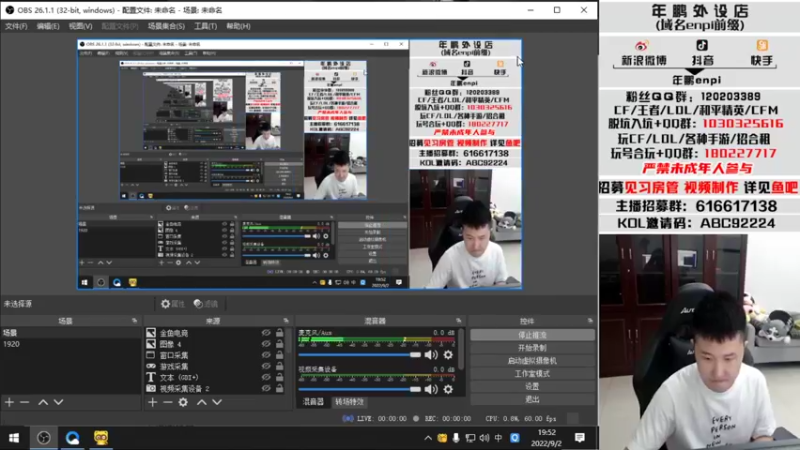Screen dimensions: 800x450
Task: Adjust the 视频采集设备 volume slider
Action: (x=360, y=389)
